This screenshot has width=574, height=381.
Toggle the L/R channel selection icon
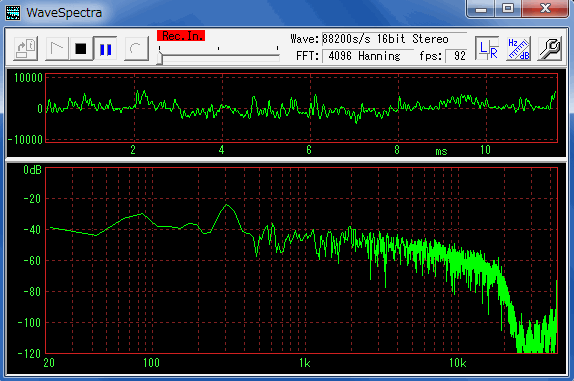click(488, 49)
